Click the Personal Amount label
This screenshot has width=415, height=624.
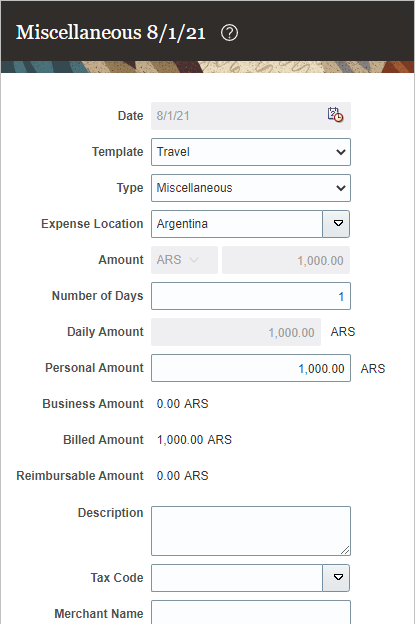pos(94,368)
